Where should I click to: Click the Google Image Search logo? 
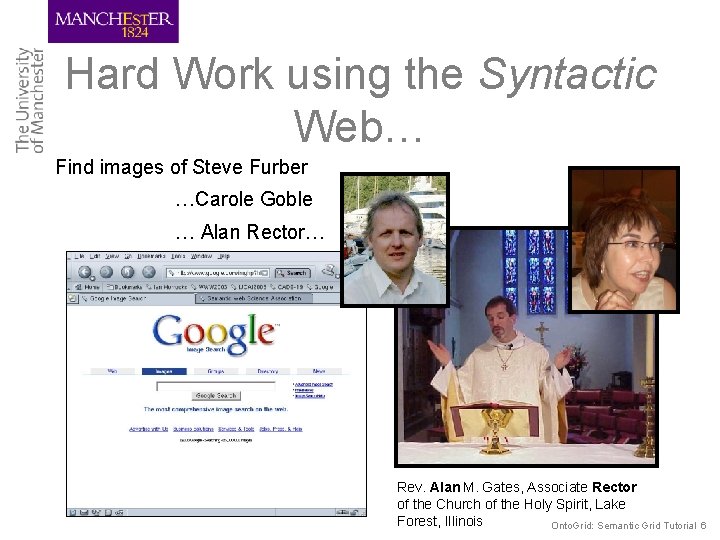(x=216, y=334)
